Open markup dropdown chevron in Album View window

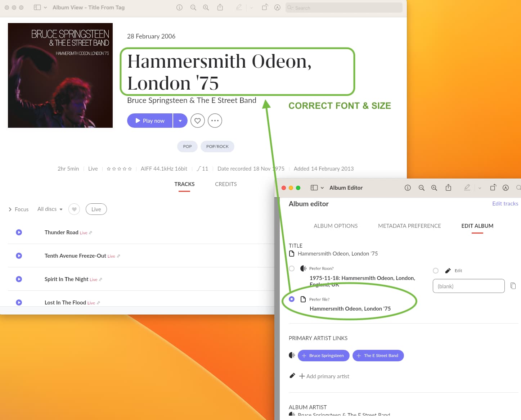point(251,8)
